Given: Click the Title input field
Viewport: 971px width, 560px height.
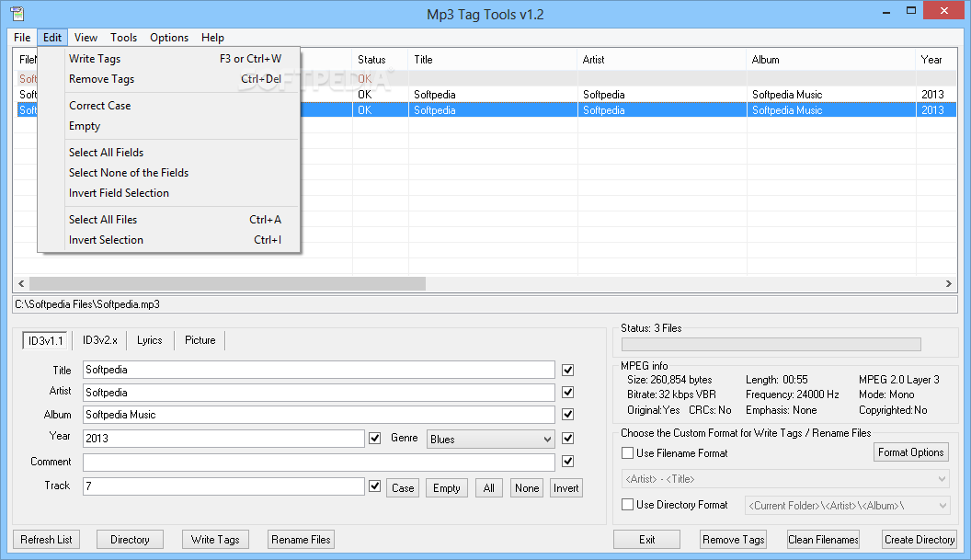Looking at the screenshot, I should point(318,370).
